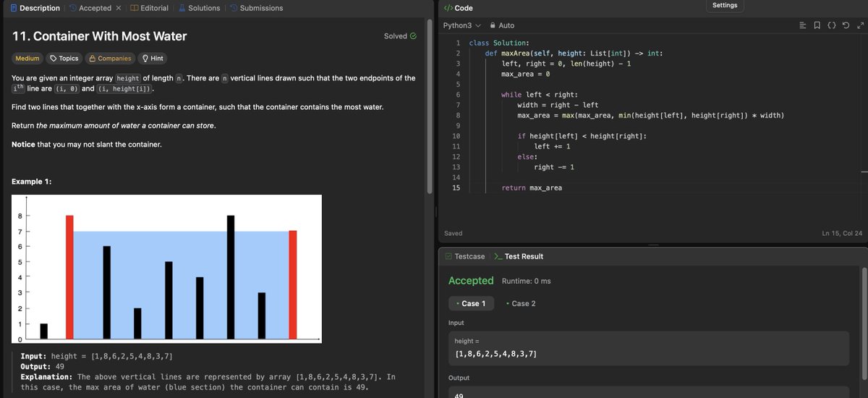Switch to the Accepted submission tab

click(x=89, y=8)
